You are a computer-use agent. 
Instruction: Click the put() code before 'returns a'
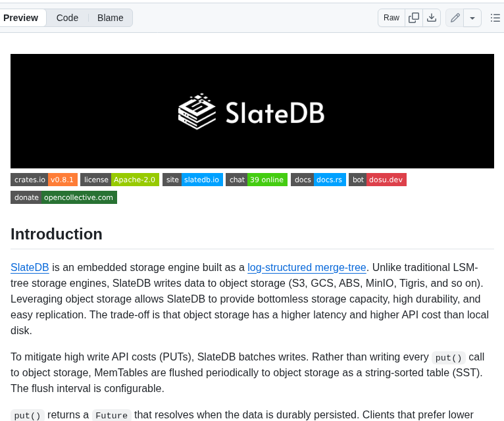coord(28,415)
